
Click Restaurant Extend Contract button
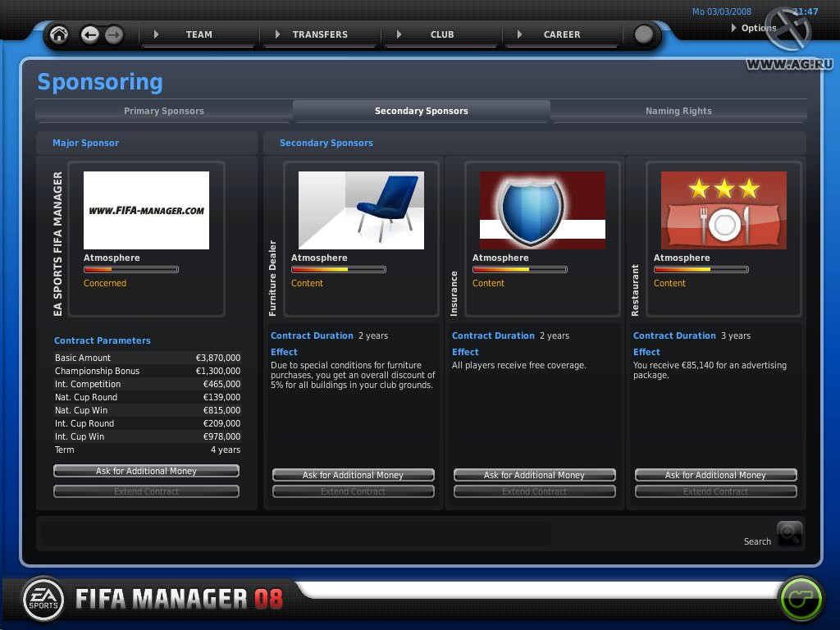(x=715, y=491)
